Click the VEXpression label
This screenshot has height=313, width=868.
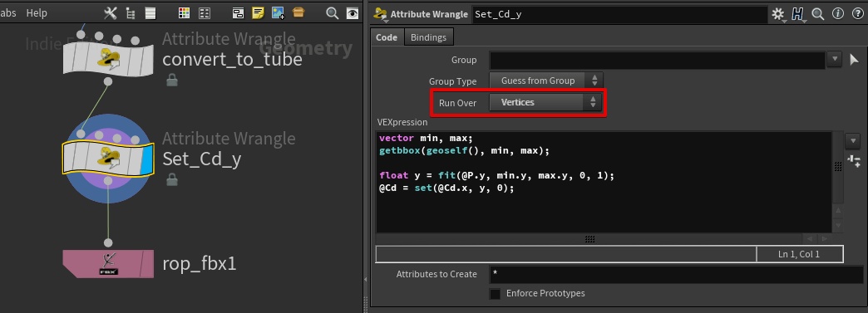point(402,122)
